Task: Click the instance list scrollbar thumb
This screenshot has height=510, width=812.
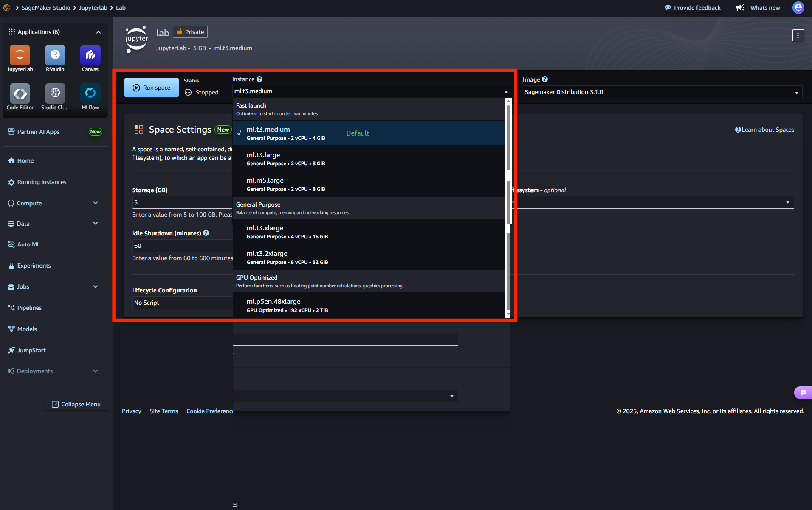Action: coord(508,137)
